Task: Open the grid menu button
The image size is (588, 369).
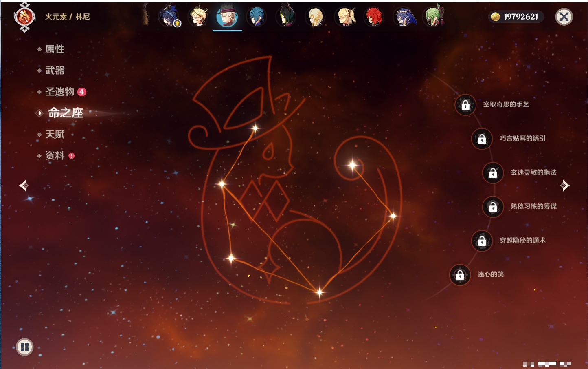Action: [x=25, y=347]
